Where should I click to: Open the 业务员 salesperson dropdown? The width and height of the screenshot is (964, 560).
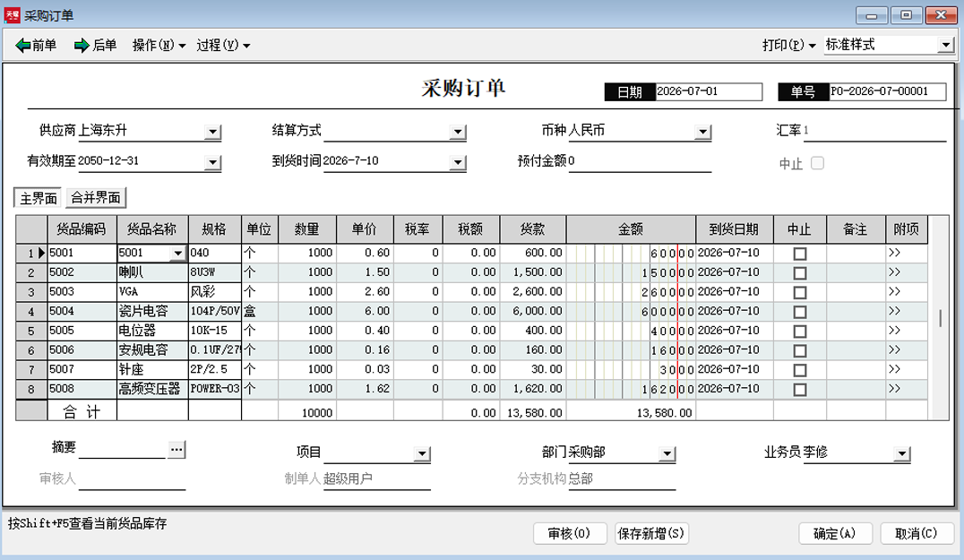pyautogui.click(x=902, y=454)
